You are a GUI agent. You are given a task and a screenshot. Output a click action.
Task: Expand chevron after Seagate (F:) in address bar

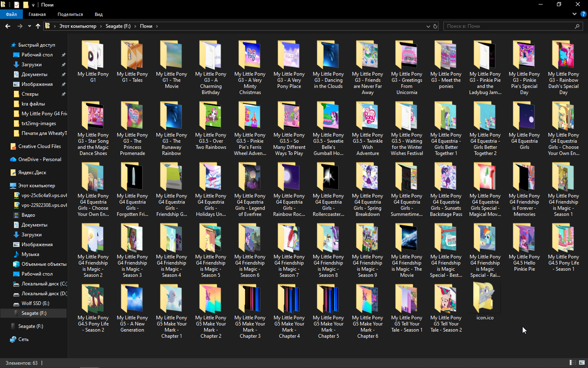point(135,26)
